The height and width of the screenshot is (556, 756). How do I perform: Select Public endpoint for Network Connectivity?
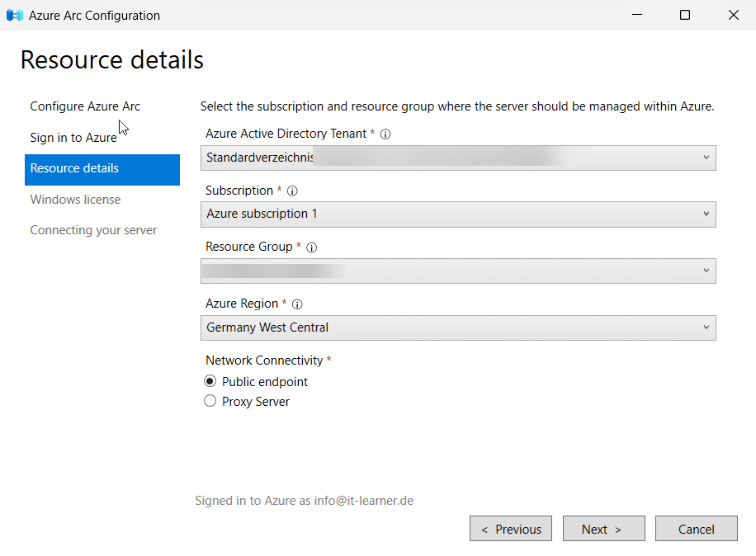[210, 381]
